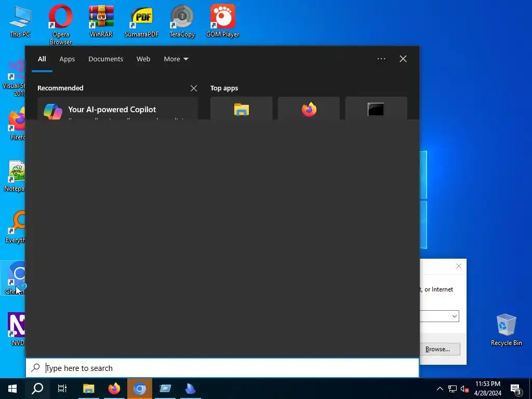Image resolution: width=532 pixels, height=399 pixels.
Task: Open File Explorer on taskbar
Action: pos(88,389)
